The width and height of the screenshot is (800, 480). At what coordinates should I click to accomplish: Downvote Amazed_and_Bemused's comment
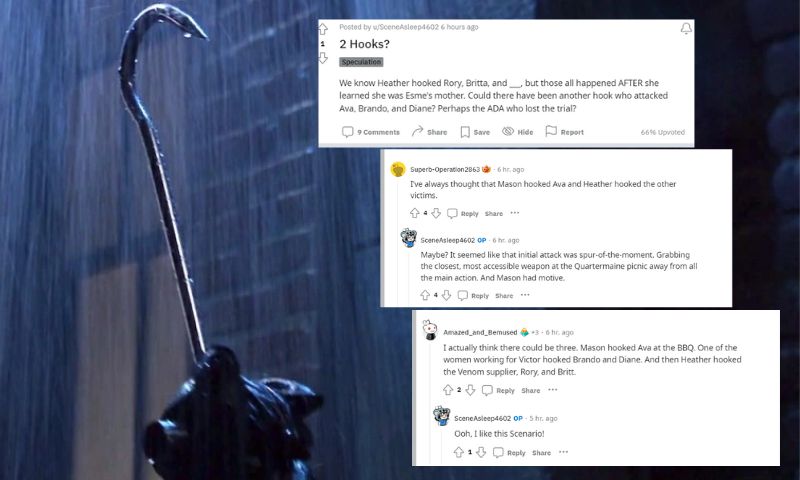[470, 390]
